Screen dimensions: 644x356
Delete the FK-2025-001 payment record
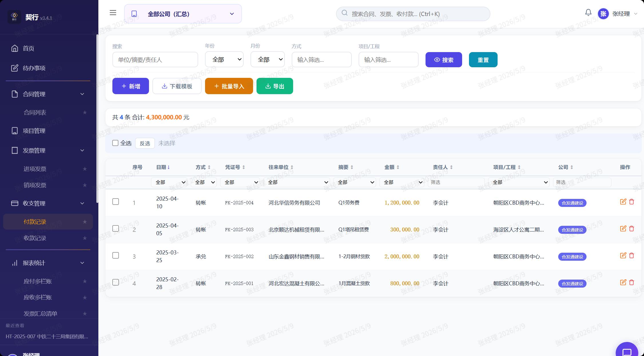tap(631, 282)
